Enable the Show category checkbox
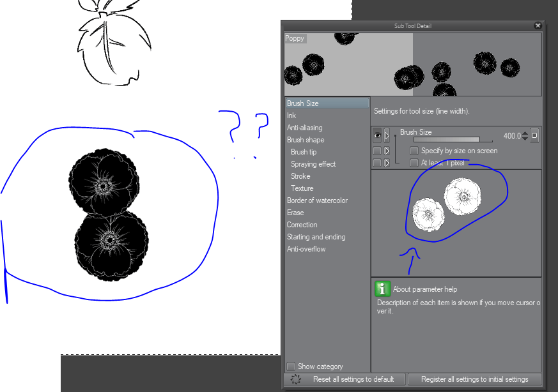The image size is (558, 392). point(291,366)
